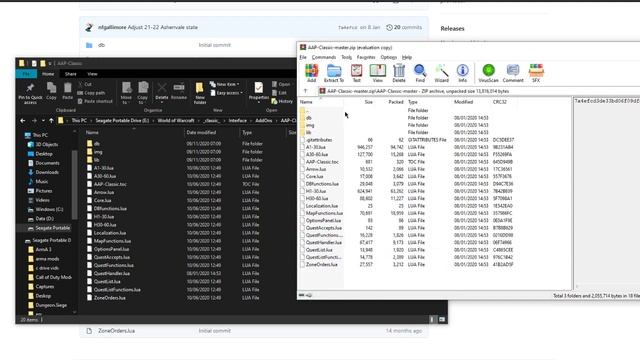Select AAP-Classic.toc in WinRAR list
The height and width of the screenshot is (360, 640).
(322, 162)
